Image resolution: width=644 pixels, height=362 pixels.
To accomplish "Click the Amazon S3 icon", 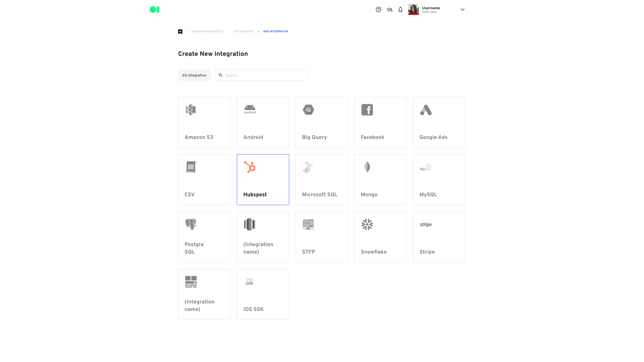I will (x=191, y=110).
